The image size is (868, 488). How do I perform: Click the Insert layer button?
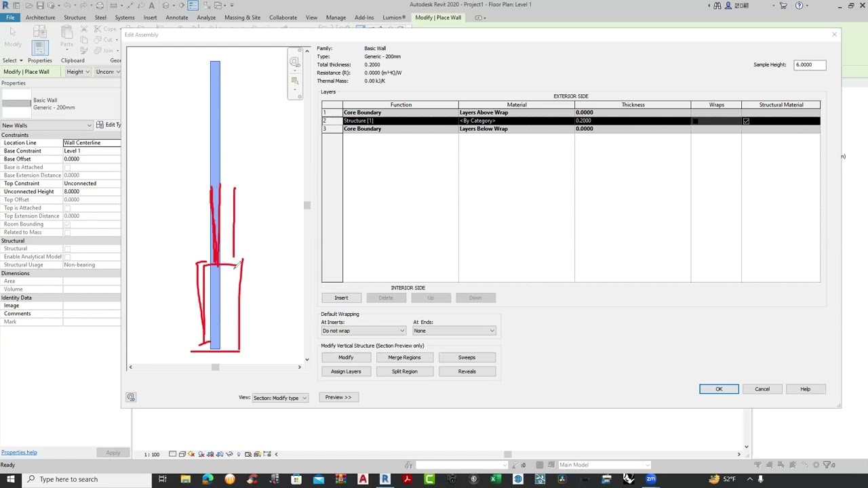341,298
